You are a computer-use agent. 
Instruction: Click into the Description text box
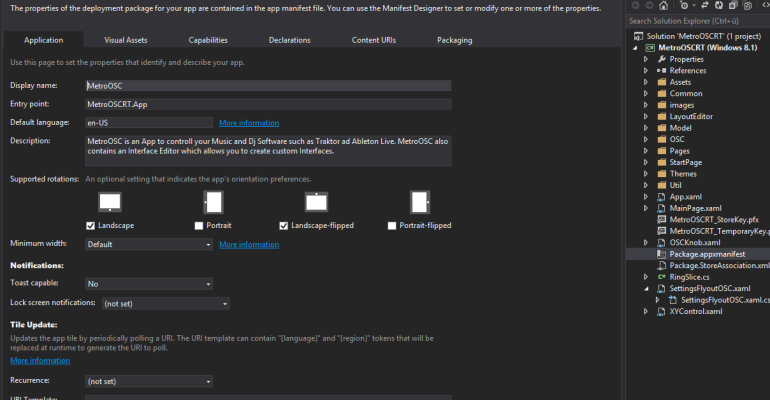point(268,151)
